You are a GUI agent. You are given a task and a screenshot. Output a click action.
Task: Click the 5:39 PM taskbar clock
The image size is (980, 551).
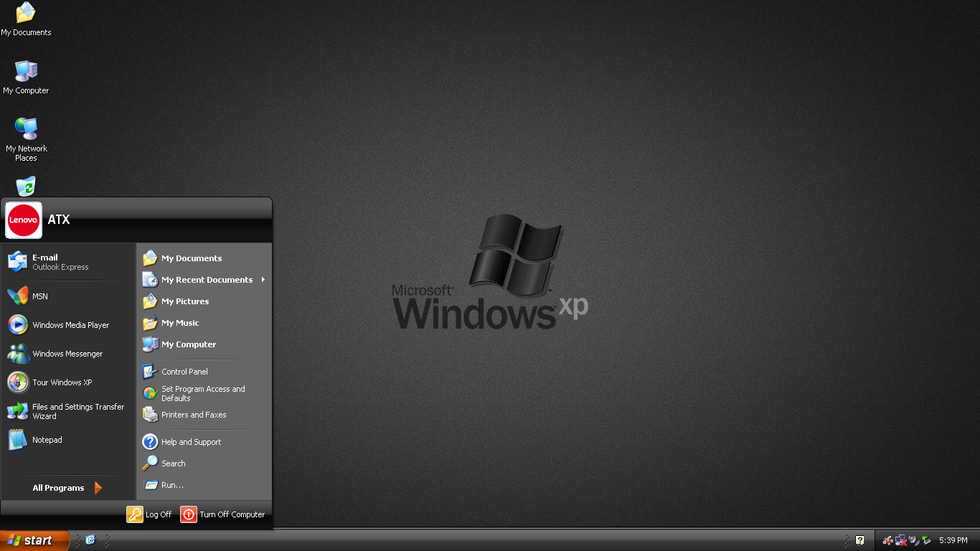pos(953,540)
